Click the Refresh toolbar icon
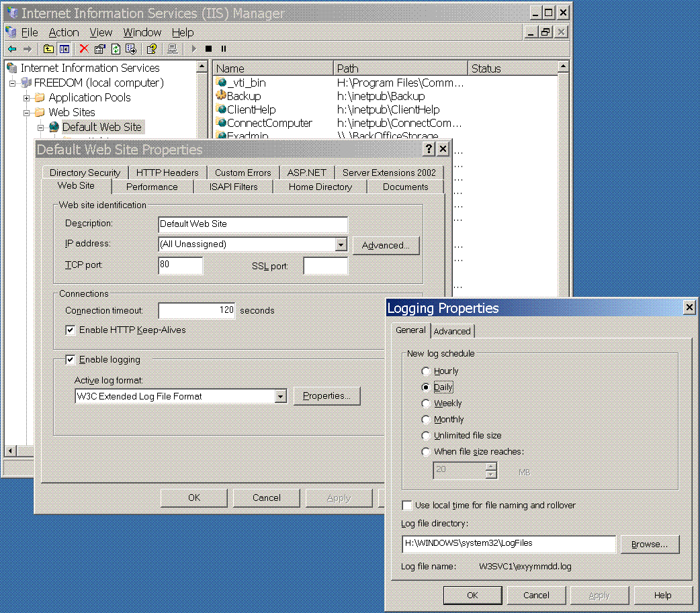Image resolution: width=700 pixels, height=613 pixels. (116, 49)
